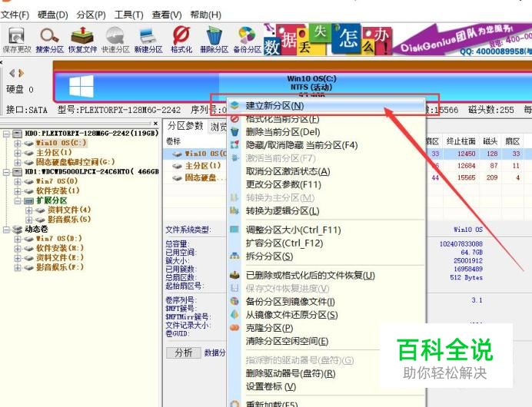Image resolution: width=532 pixels, height=407 pixels.
Task: Select 备份分区到镜像文件(I) entry
Action: tap(326, 302)
